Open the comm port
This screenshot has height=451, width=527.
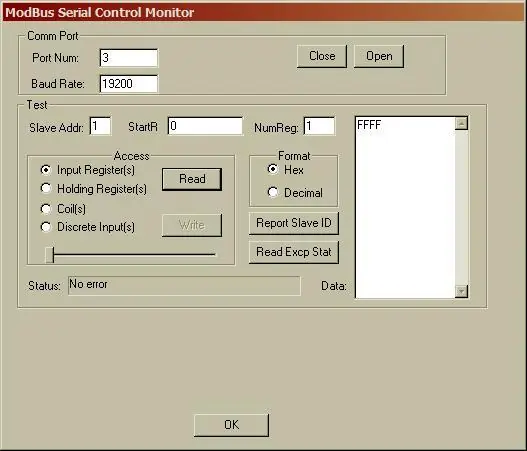379,56
